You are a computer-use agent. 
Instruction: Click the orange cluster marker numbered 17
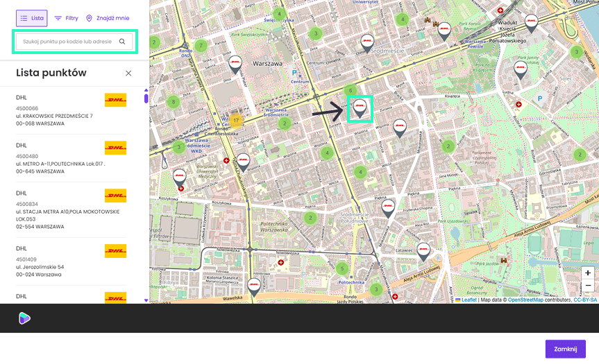click(x=236, y=120)
